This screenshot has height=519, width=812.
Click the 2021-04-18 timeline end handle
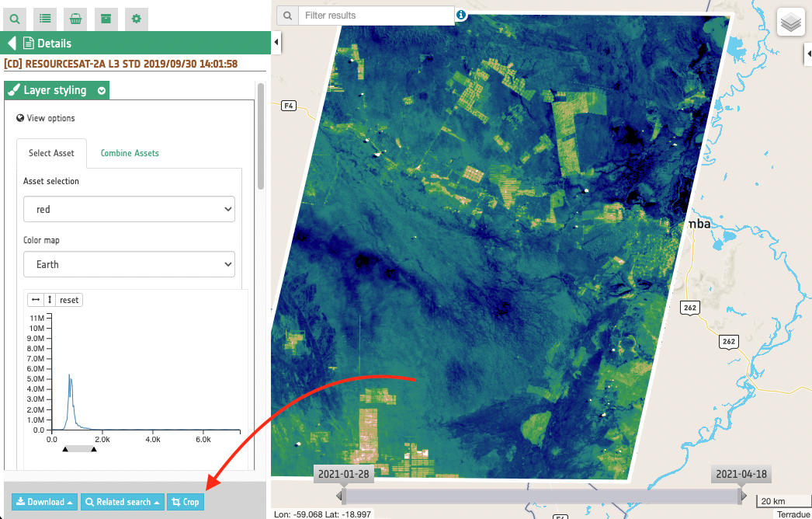click(741, 475)
